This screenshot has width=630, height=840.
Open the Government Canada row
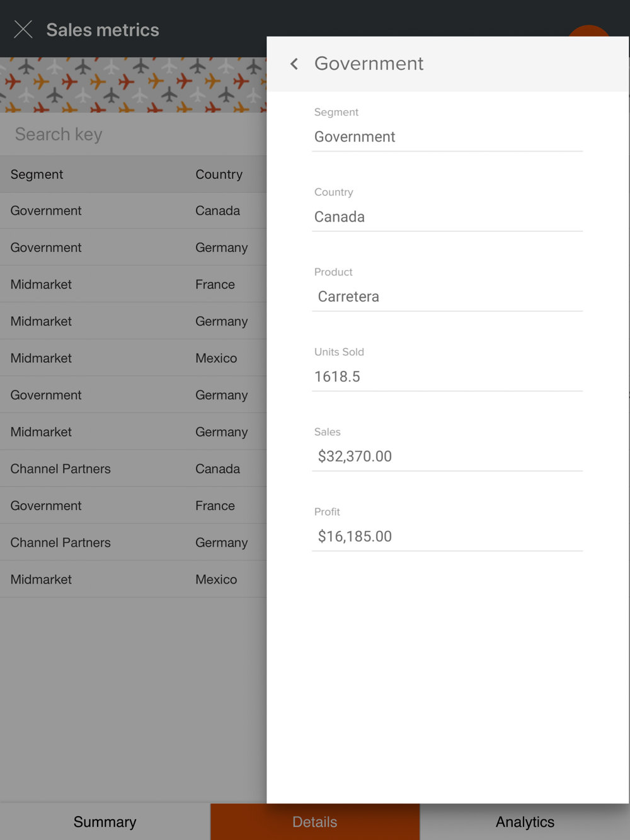pos(133,211)
